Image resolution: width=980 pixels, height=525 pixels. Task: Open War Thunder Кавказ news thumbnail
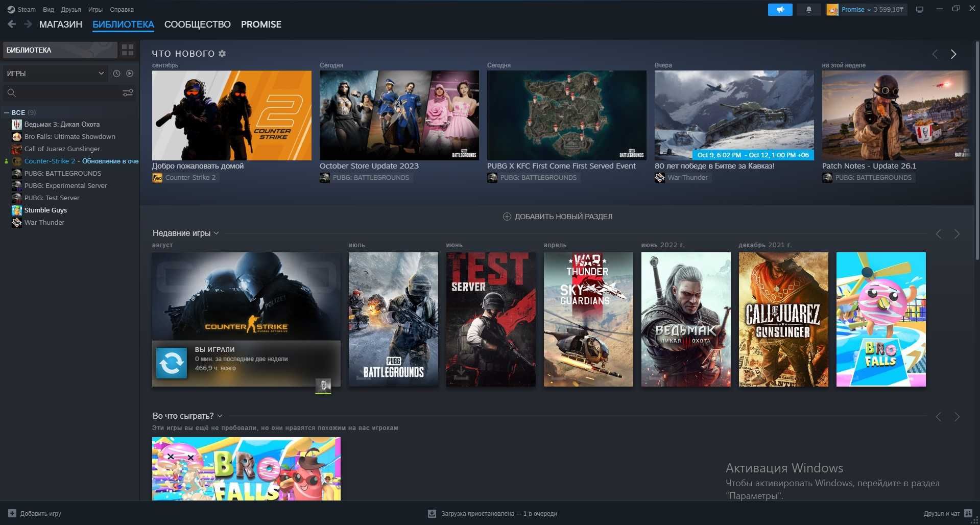coord(734,115)
